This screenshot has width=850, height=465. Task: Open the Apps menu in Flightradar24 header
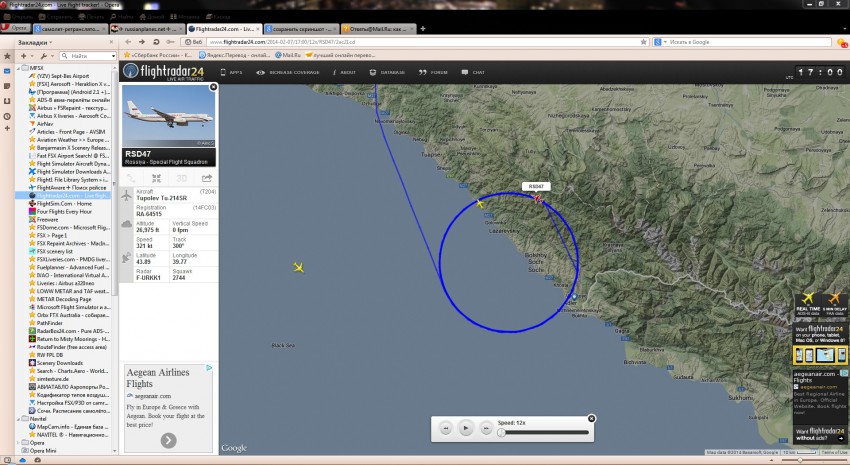click(x=231, y=73)
